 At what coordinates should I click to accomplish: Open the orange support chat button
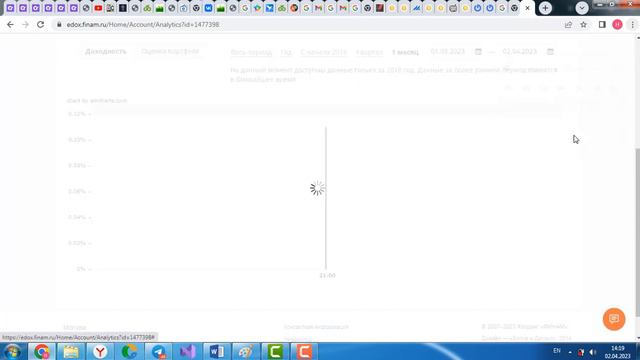point(614,319)
